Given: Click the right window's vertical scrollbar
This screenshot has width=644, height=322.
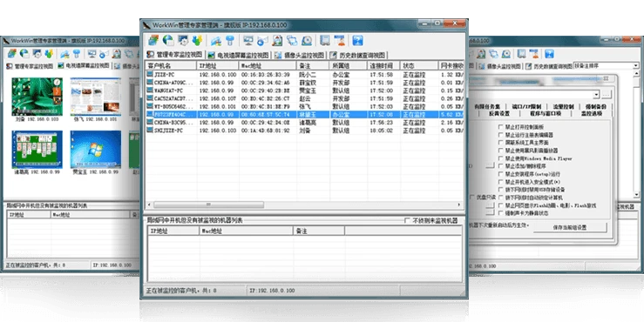Looking at the screenshot, I should (x=636, y=134).
